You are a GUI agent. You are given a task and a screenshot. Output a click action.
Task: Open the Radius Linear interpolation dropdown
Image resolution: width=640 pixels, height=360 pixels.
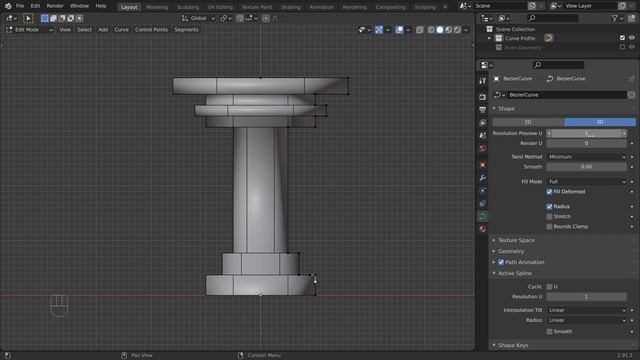click(x=587, y=320)
